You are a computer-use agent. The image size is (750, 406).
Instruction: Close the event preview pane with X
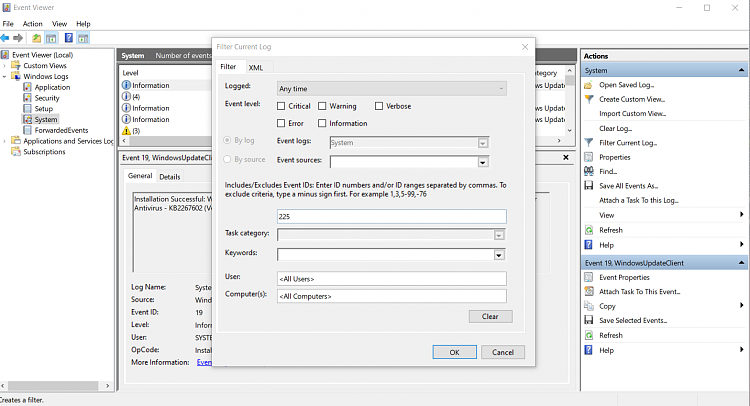pyautogui.click(x=566, y=157)
